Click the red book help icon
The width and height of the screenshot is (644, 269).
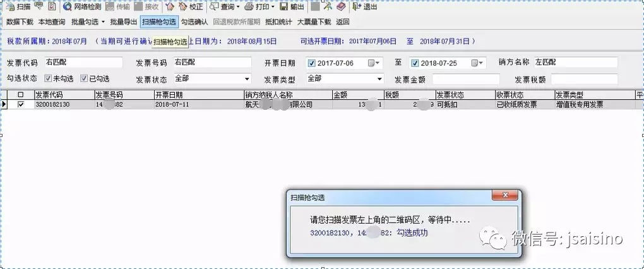(341, 7)
